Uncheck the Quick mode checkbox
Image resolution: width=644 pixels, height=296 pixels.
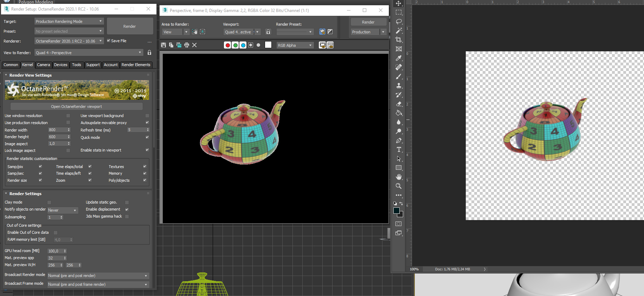[147, 137]
